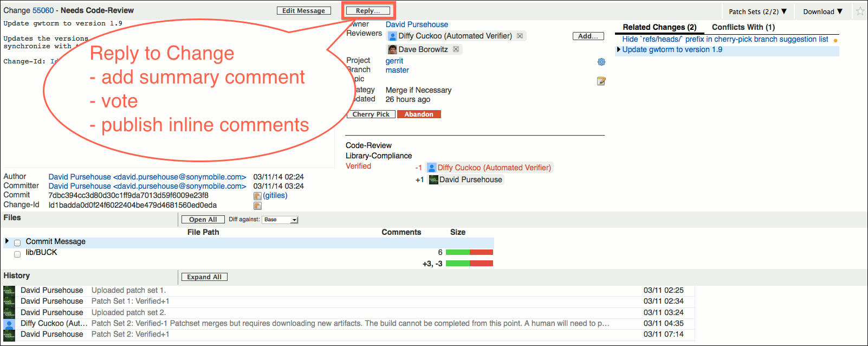Click the edit topic notepad icon
The width and height of the screenshot is (868, 346).
[601, 81]
